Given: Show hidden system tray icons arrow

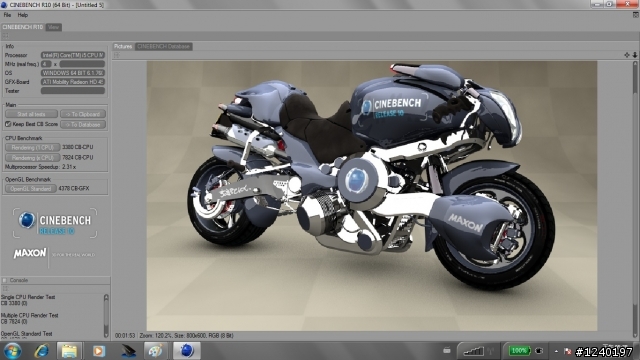Looking at the screenshot, I should click(556, 351).
